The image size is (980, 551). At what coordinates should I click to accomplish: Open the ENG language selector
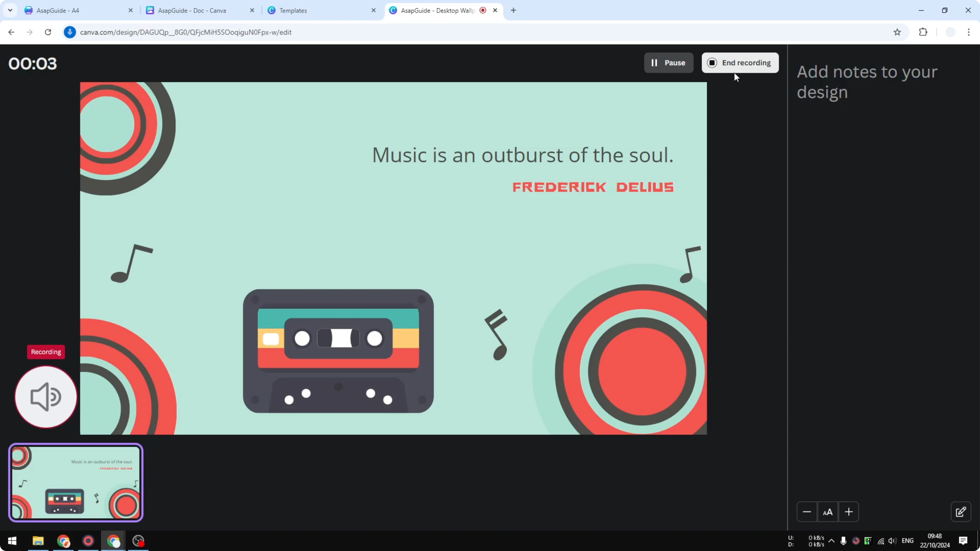point(908,541)
